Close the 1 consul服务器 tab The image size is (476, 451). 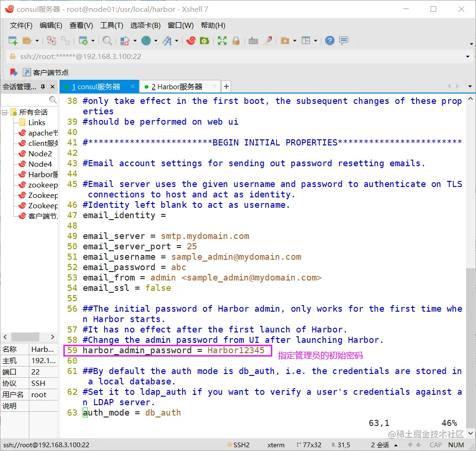coord(132,86)
